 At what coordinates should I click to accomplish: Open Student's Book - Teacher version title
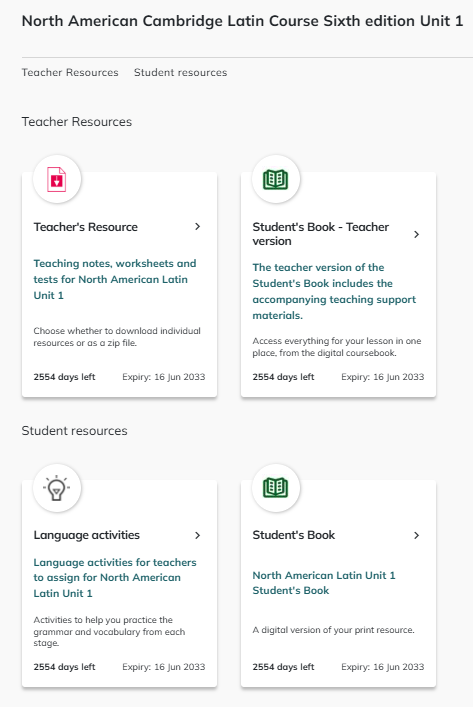click(x=321, y=234)
